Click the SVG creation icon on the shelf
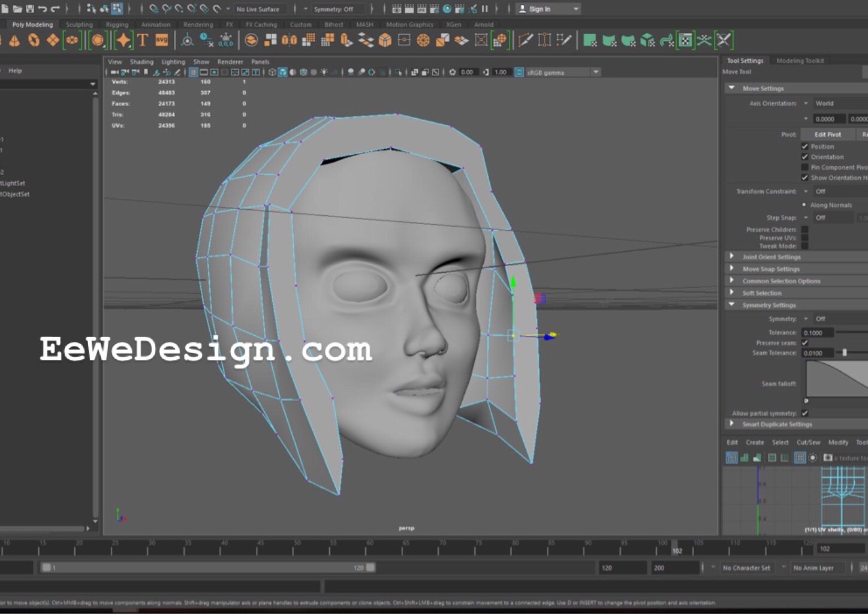Image resolution: width=868 pixels, height=614 pixels. point(161,40)
